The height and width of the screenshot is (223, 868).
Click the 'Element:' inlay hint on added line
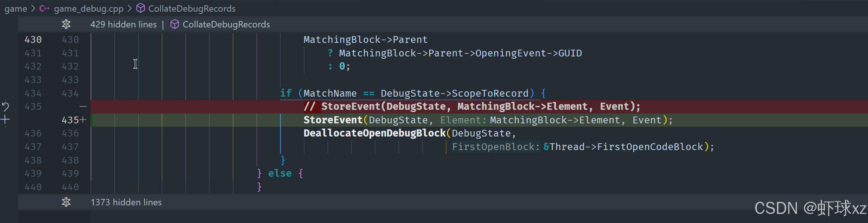click(x=463, y=120)
